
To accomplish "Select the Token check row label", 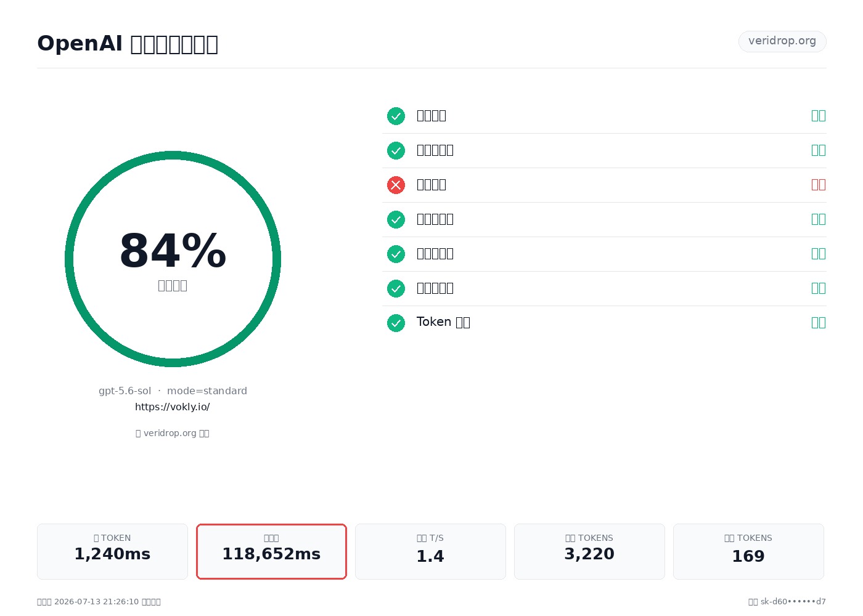I will [443, 322].
